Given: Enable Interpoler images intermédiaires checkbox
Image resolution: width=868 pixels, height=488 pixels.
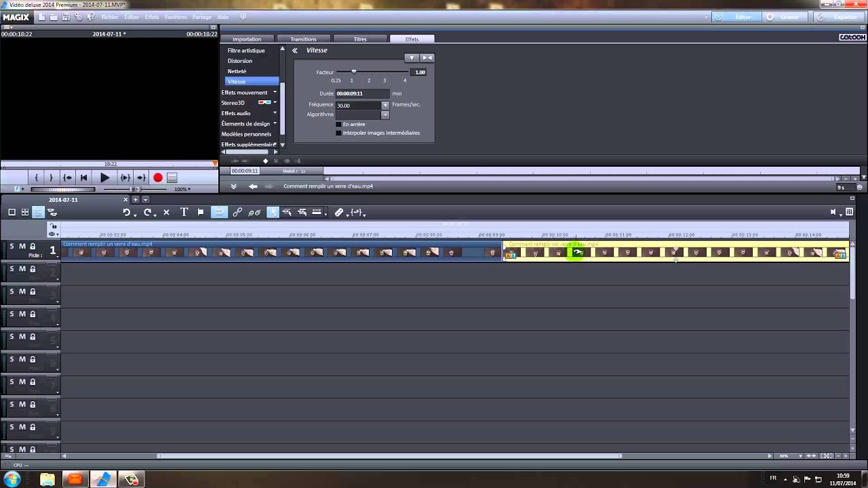Looking at the screenshot, I should [339, 133].
